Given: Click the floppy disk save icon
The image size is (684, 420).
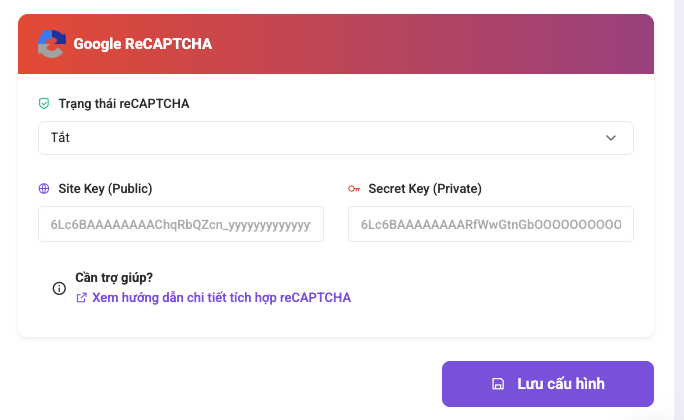Looking at the screenshot, I should (x=498, y=384).
